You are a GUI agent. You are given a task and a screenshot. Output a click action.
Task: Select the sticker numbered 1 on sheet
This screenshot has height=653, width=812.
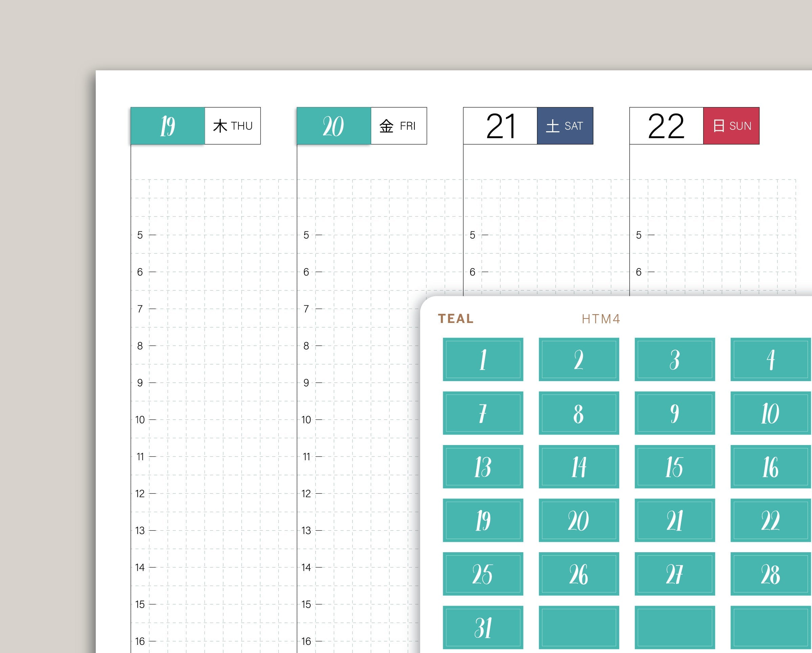pos(483,359)
